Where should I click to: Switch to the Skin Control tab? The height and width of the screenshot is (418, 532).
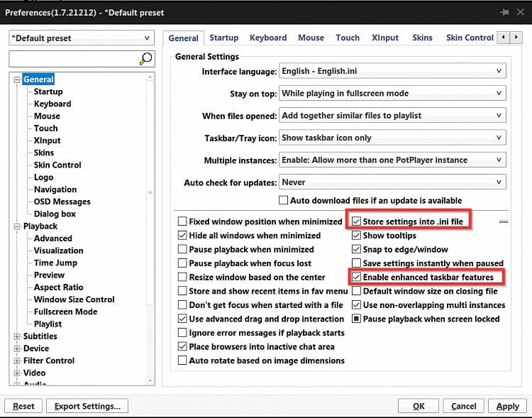click(470, 38)
